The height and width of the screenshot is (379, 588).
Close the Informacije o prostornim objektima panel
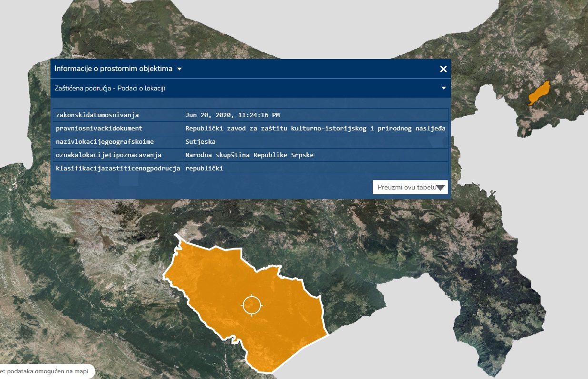pos(443,69)
